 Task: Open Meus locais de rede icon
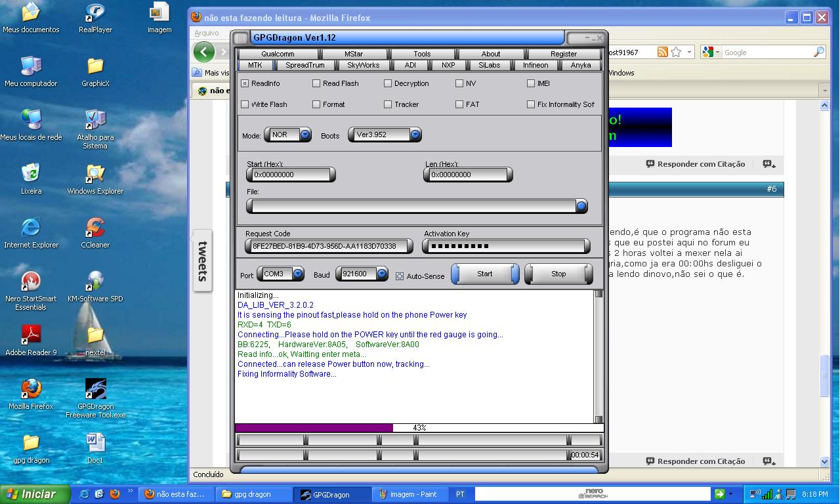coord(31,125)
